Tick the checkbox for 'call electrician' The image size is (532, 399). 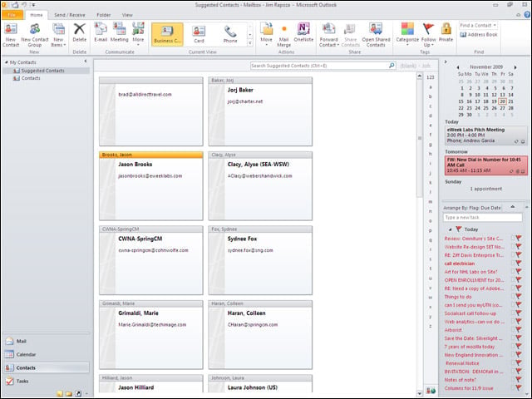(x=513, y=264)
